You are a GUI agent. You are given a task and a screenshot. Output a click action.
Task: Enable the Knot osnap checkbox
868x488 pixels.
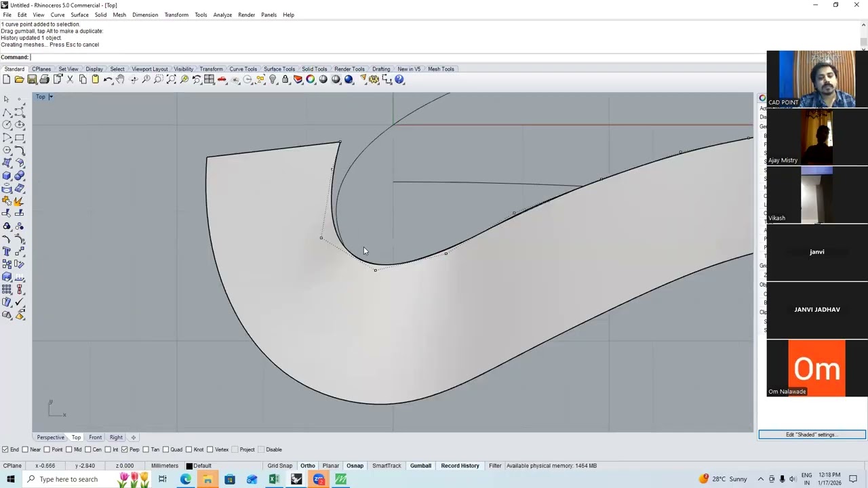click(x=189, y=449)
